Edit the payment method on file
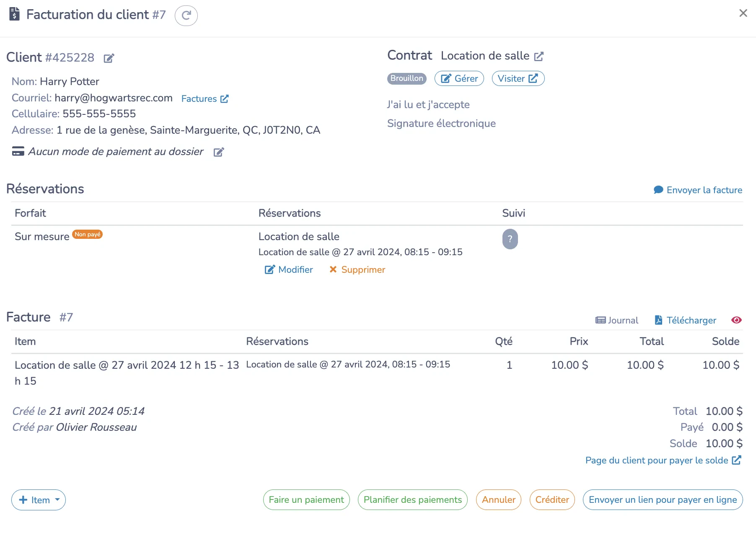The width and height of the screenshot is (756, 533). (219, 152)
